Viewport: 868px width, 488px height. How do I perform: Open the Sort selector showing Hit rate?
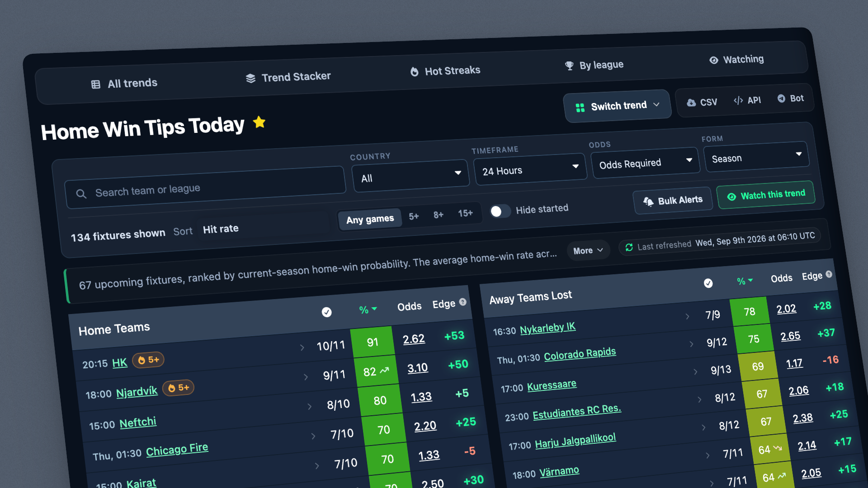tap(264, 226)
